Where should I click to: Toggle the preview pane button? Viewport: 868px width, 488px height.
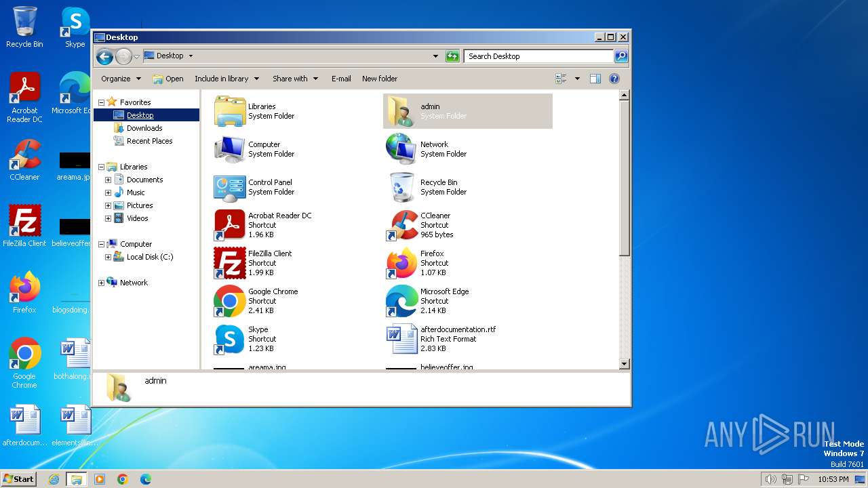click(x=595, y=79)
